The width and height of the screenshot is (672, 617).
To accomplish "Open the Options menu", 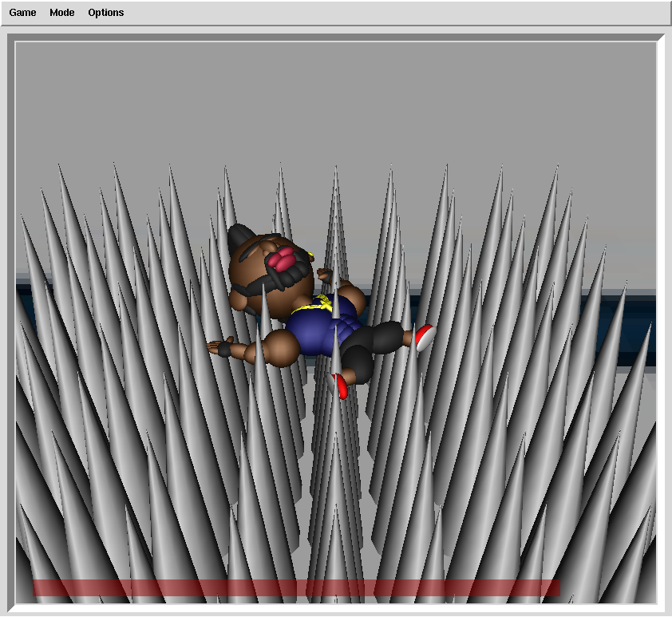I will (x=106, y=13).
